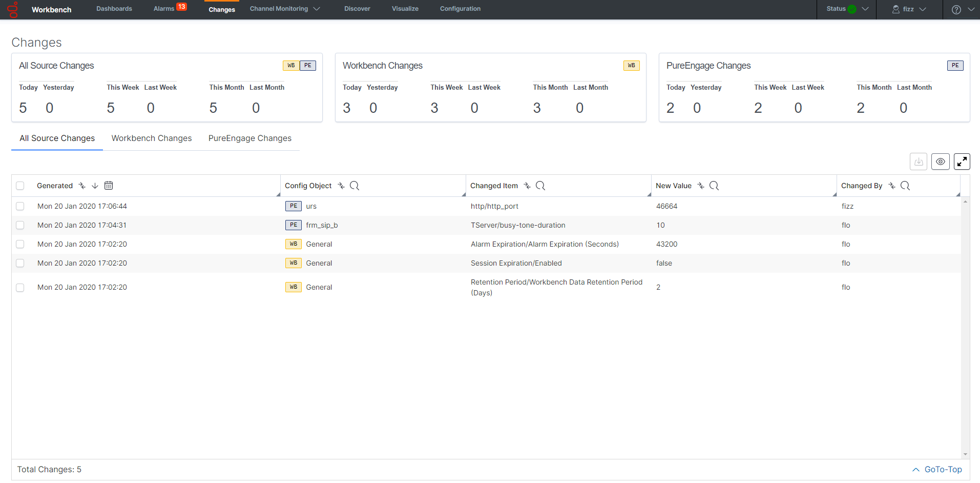Open the Channel Monitoring dropdown menu

[284, 9]
